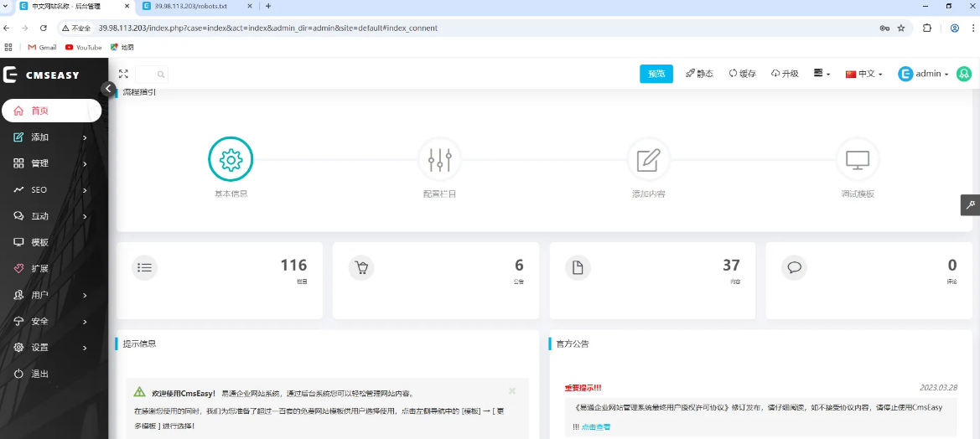Select 模板 in the sidebar
Viewport: 980px width, 439px height.
tap(39, 242)
